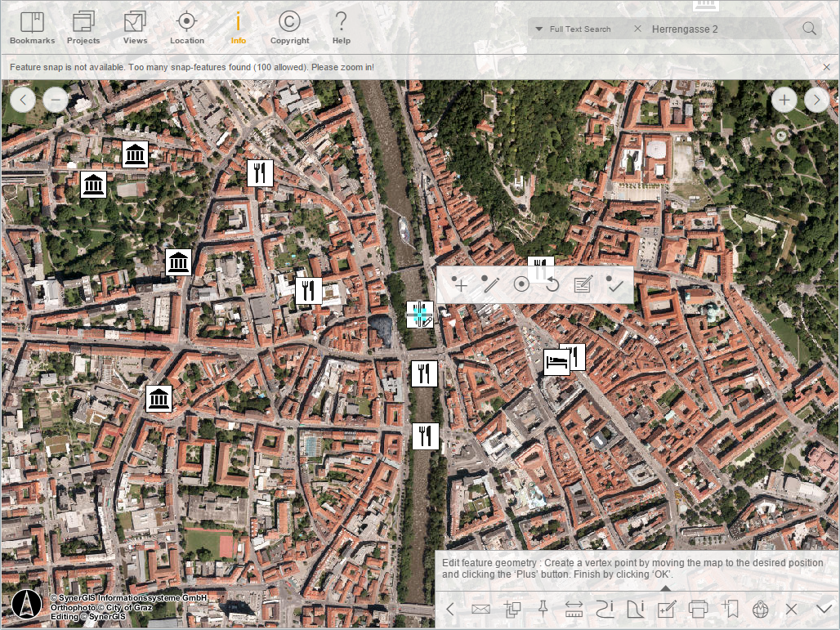Finish editing by clicking the OK checkmark
The width and height of the screenshot is (840, 630).
pyautogui.click(x=614, y=285)
